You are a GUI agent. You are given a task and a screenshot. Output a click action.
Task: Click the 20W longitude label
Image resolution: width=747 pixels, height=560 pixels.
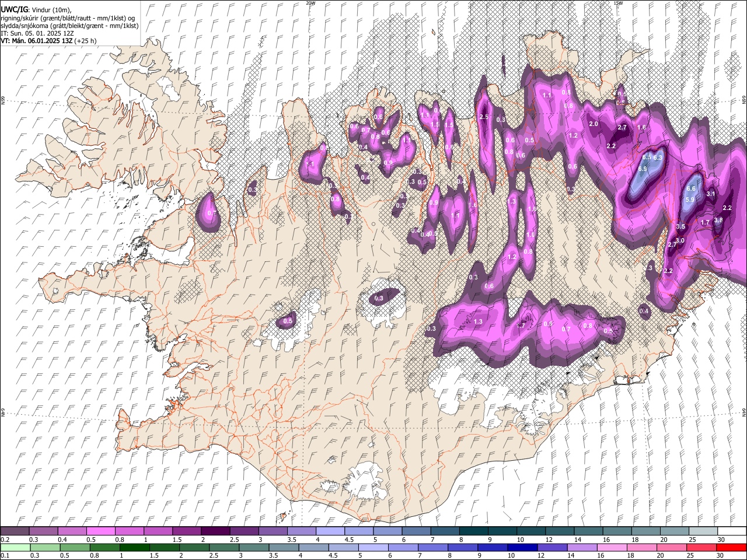[310, 3]
